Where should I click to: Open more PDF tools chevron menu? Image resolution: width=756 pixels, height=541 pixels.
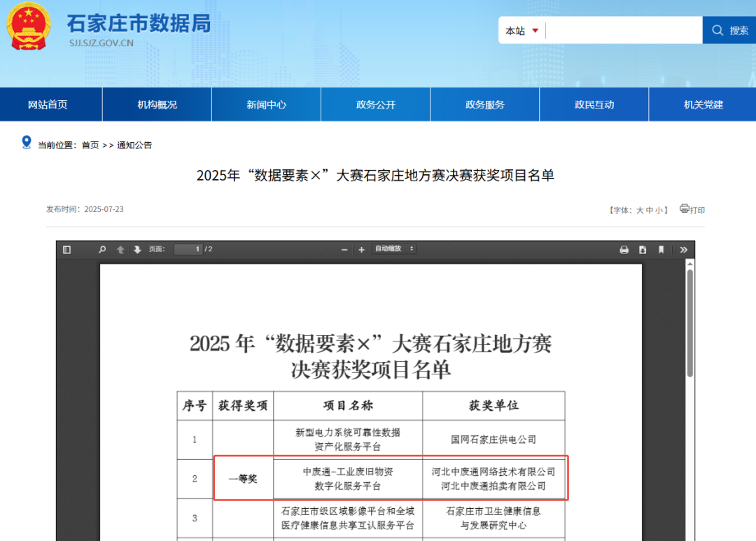(x=683, y=250)
